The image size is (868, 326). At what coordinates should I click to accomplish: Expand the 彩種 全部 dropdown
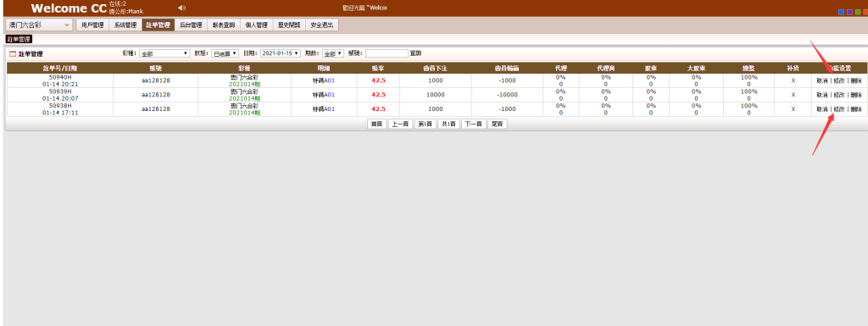(164, 53)
